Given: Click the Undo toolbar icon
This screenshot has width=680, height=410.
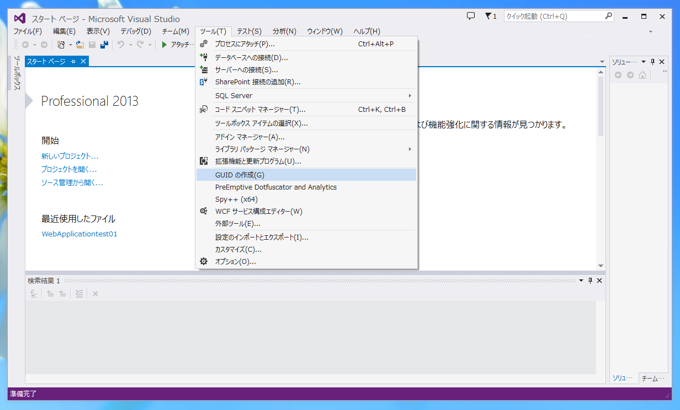Looking at the screenshot, I should (x=121, y=45).
